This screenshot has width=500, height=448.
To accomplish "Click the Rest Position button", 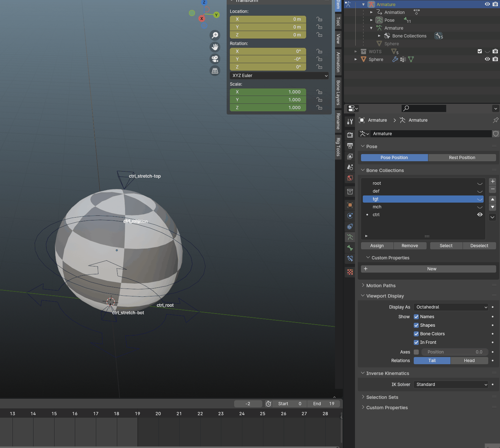I will point(462,158).
